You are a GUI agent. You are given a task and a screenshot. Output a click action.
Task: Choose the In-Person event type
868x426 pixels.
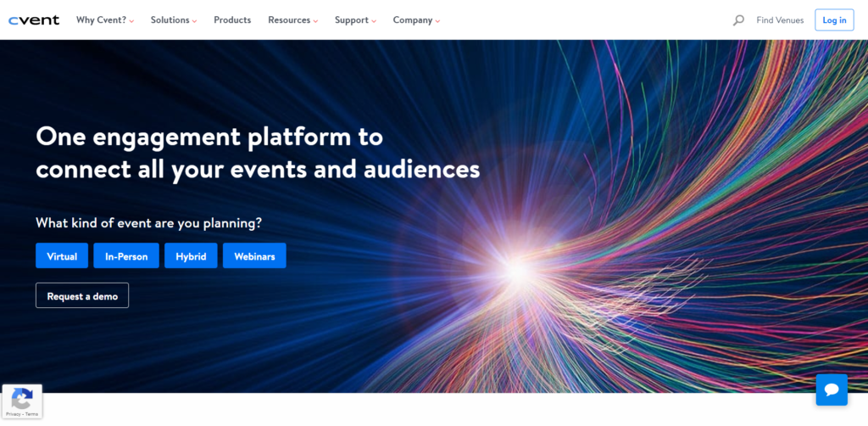pyautogui.click(x=126, y=256)
